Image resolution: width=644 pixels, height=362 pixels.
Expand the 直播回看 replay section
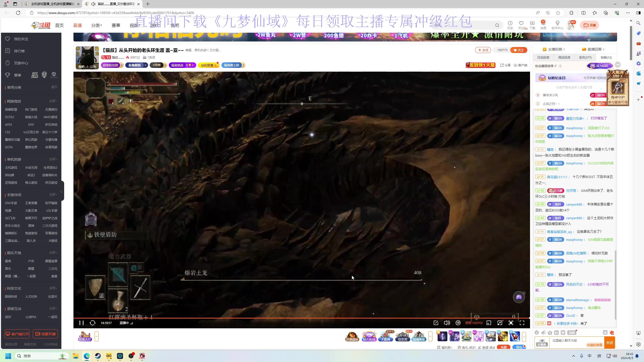[593, 49]
